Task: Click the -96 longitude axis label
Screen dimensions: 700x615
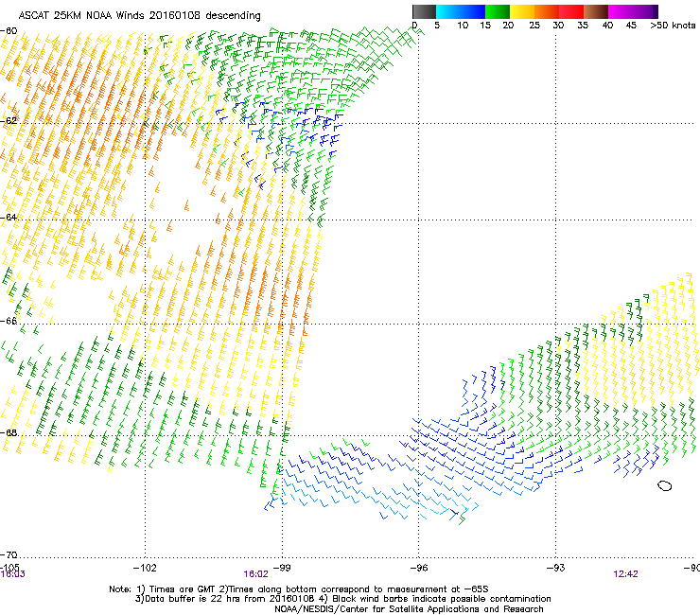Action: [419, 568]
